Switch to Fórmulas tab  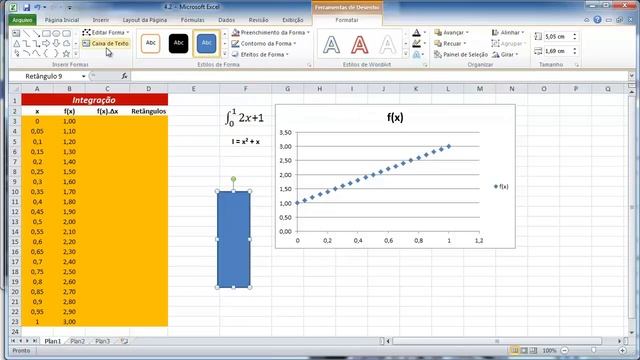pyautogui.click(x=193, y=20)
